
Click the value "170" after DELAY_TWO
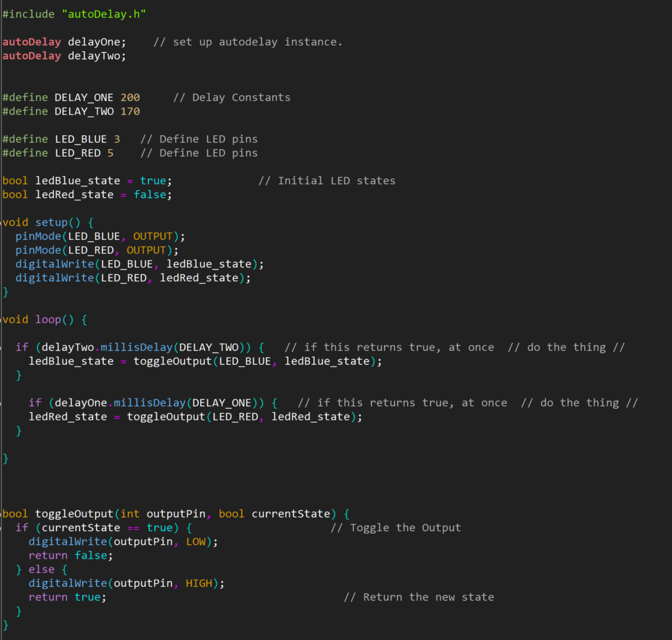pyautogui.click(x=131, y=111)
